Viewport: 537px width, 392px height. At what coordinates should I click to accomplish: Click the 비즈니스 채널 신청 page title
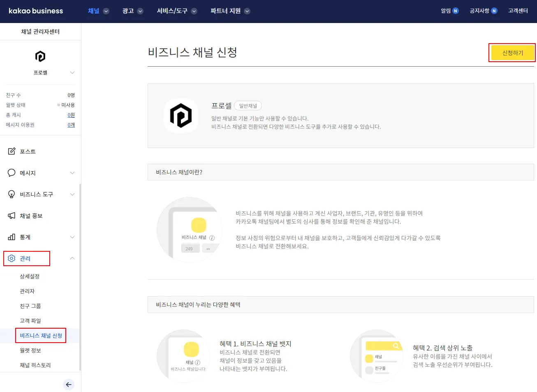click(192, 52)
